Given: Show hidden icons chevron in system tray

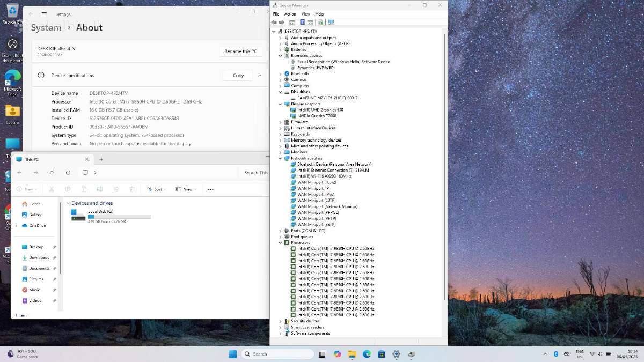Looking at the screenshot, I should 545,354.
